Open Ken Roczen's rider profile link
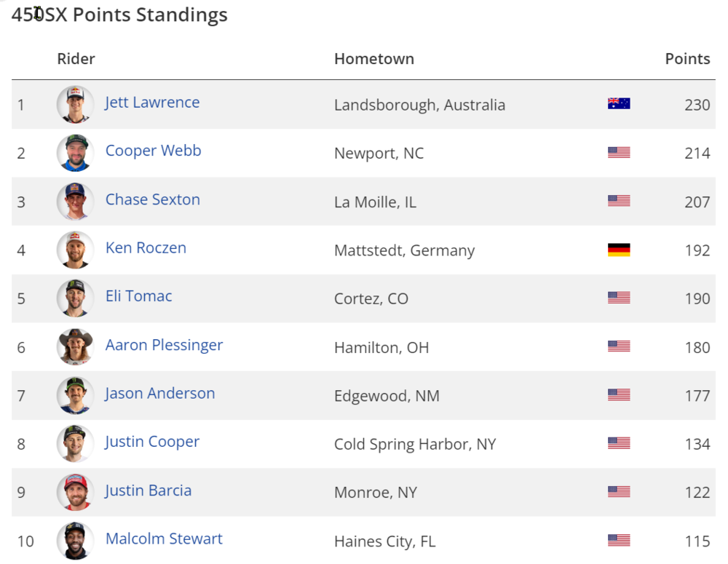This screenshot has width=728, height=564. point(146,247)
